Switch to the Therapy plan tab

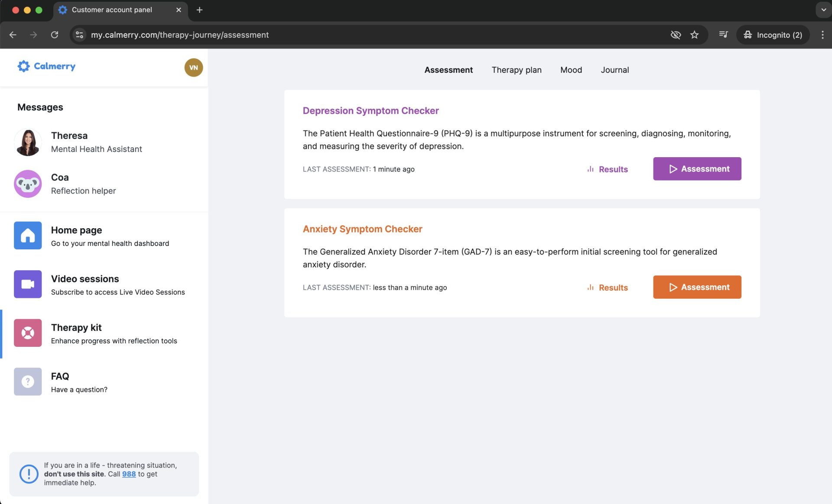pos(516,70)
